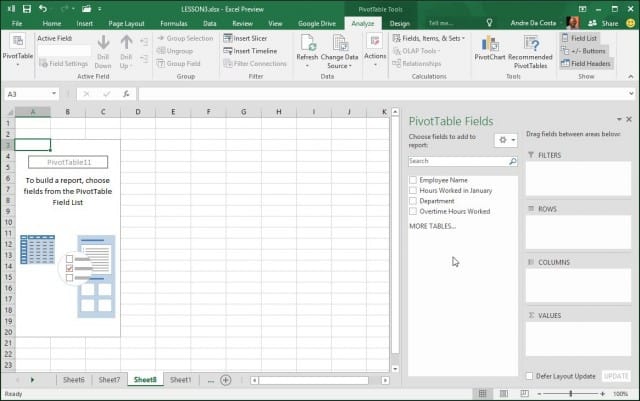Insert a Slicer
The image size is (640, 401).
click(245, 38)
